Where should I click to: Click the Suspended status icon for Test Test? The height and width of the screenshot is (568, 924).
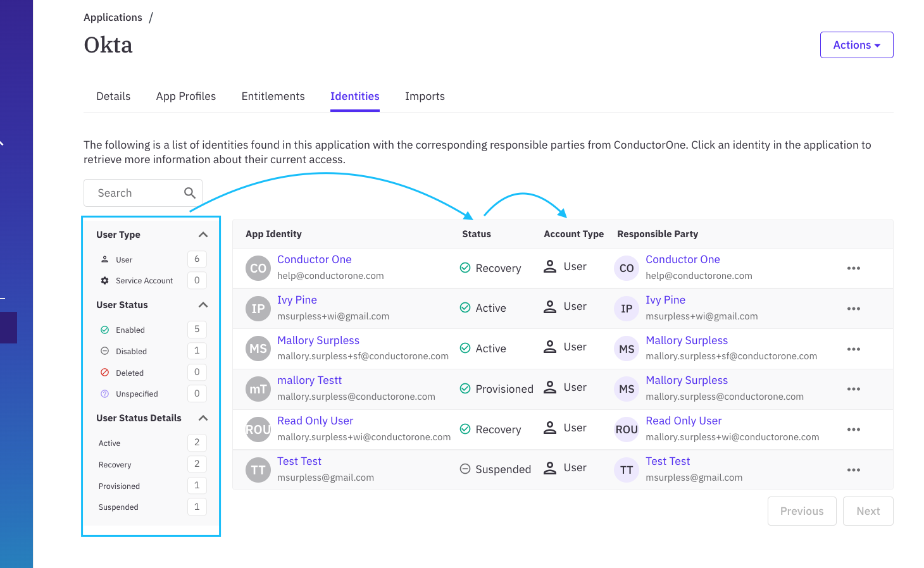click(465, 469)
